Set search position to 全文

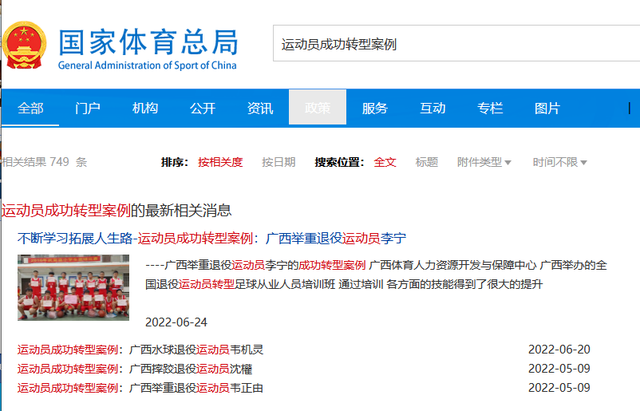point(385,162)
